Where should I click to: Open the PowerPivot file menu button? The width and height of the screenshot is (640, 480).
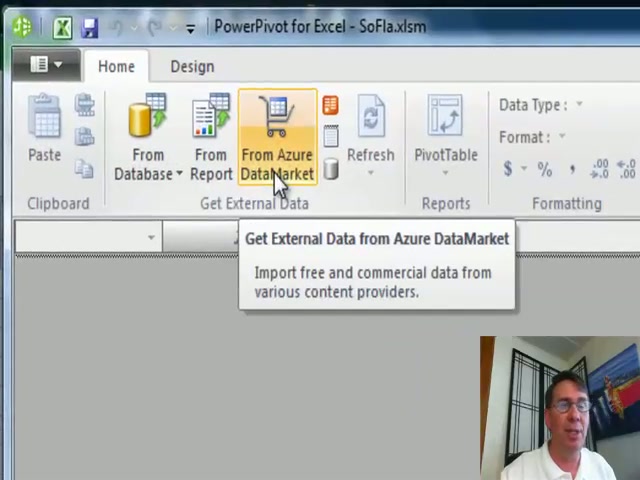click(46, 64)
